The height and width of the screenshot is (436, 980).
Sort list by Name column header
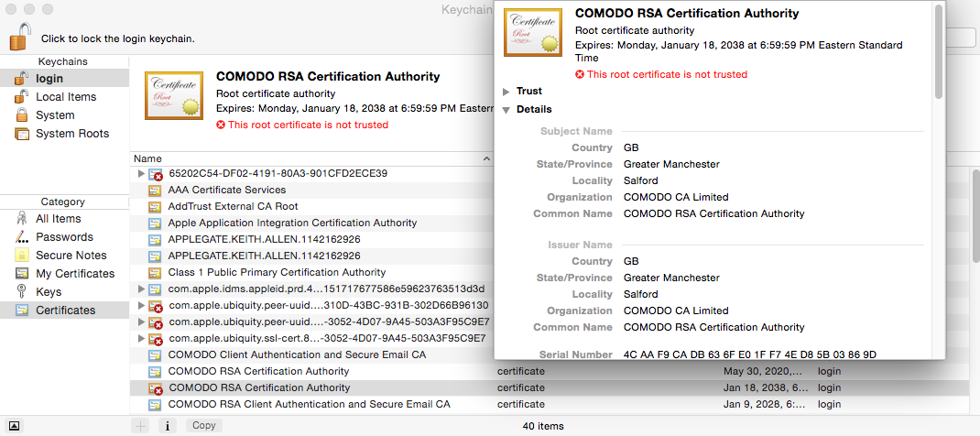point(312,158)
